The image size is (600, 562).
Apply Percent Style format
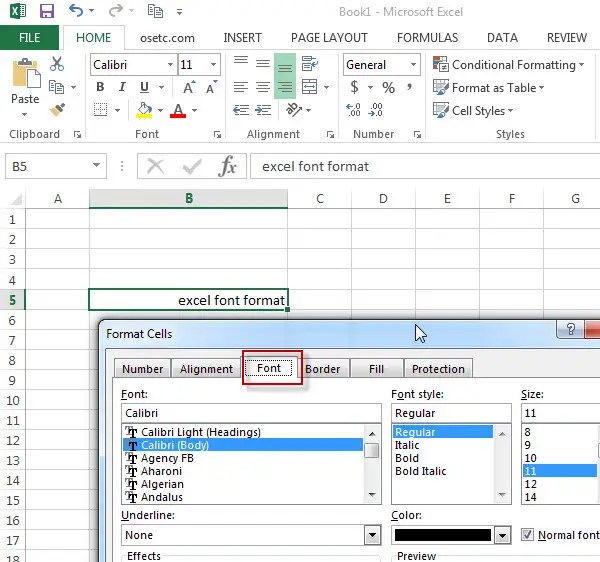pyautogui.click(x=388, y=88)
